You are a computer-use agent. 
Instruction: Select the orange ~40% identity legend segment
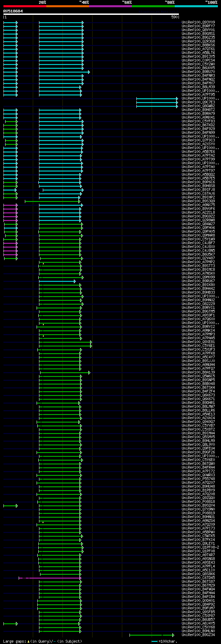[68, 6]
